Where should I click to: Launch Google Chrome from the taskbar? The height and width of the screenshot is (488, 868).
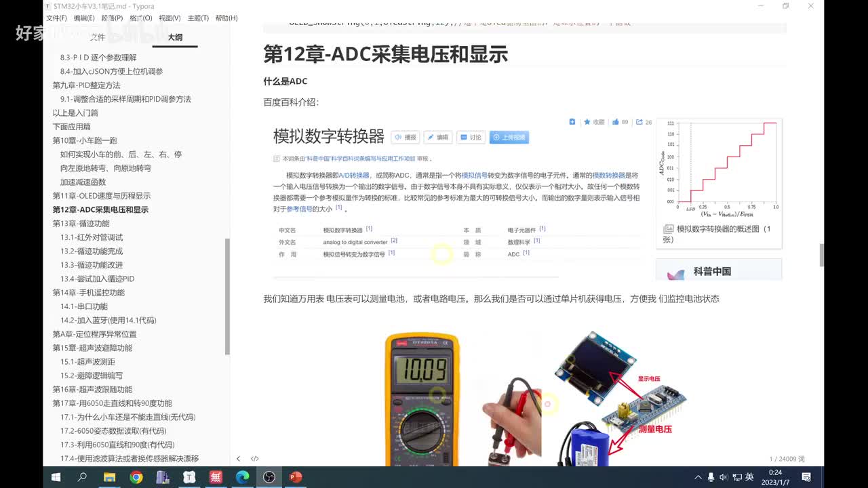click(136, 477)
